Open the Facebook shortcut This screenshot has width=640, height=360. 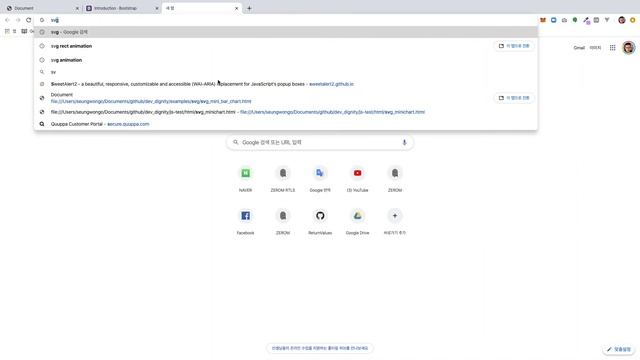tap(245, 221)
